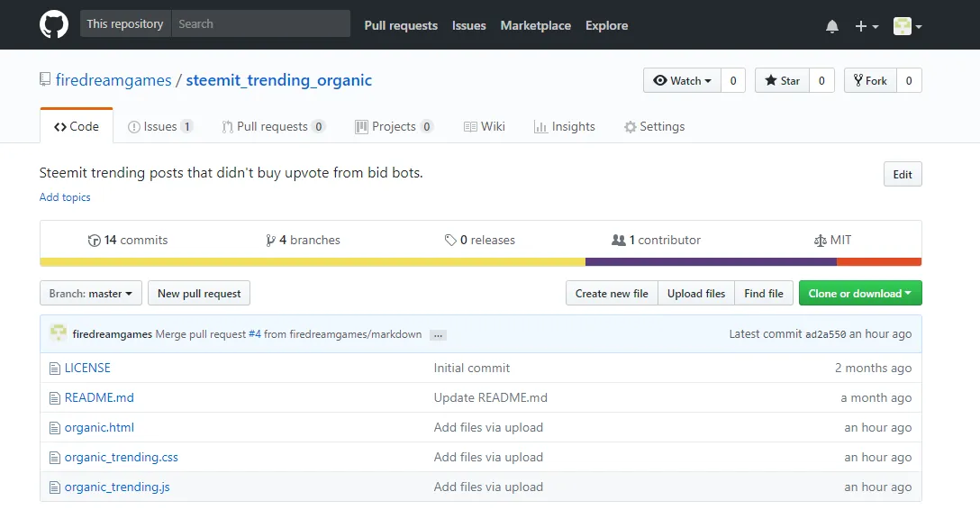Click Create new file
The height and width of the screenshot is (510, 980).
(x=612, y=293)
